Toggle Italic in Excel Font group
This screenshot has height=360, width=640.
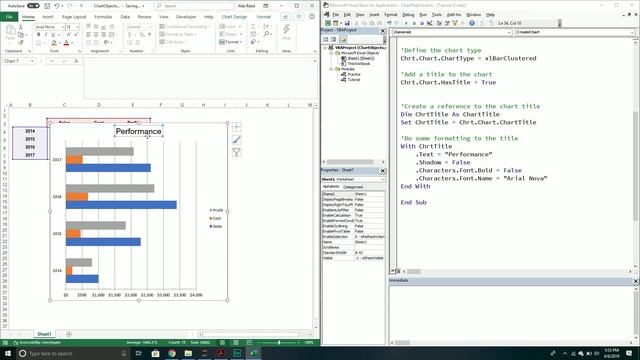(x=46, y=35)
